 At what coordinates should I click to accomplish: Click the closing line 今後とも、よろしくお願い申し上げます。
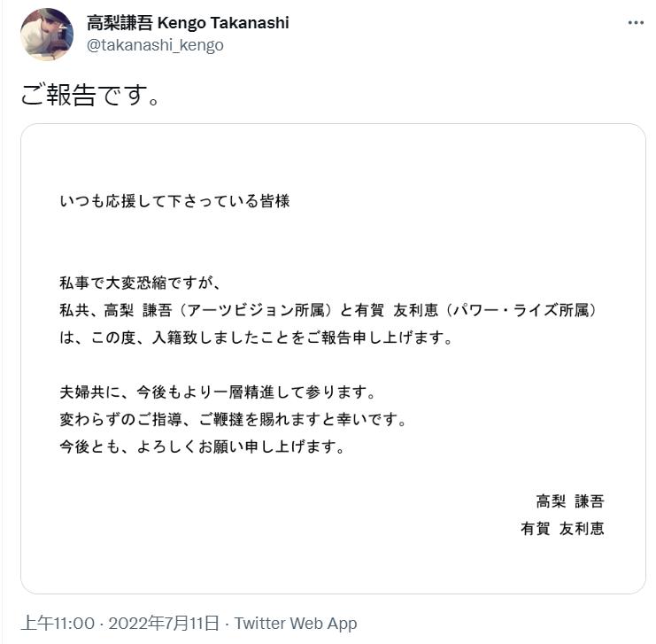click(x=201, y=446)
